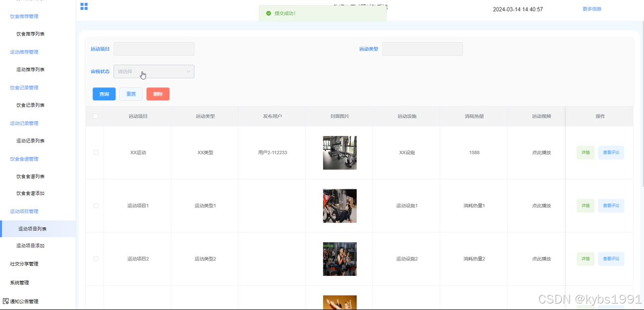Open the cover image thumbnail for XX运动
Viewport: 644px width, 310px height.
pyautogui.click(x=340, y=153)
